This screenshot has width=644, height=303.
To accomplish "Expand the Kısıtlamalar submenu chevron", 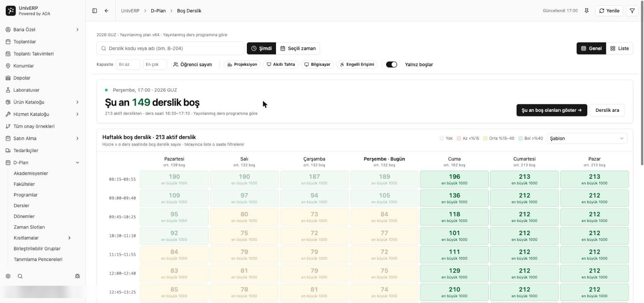I will click(69, 238).
